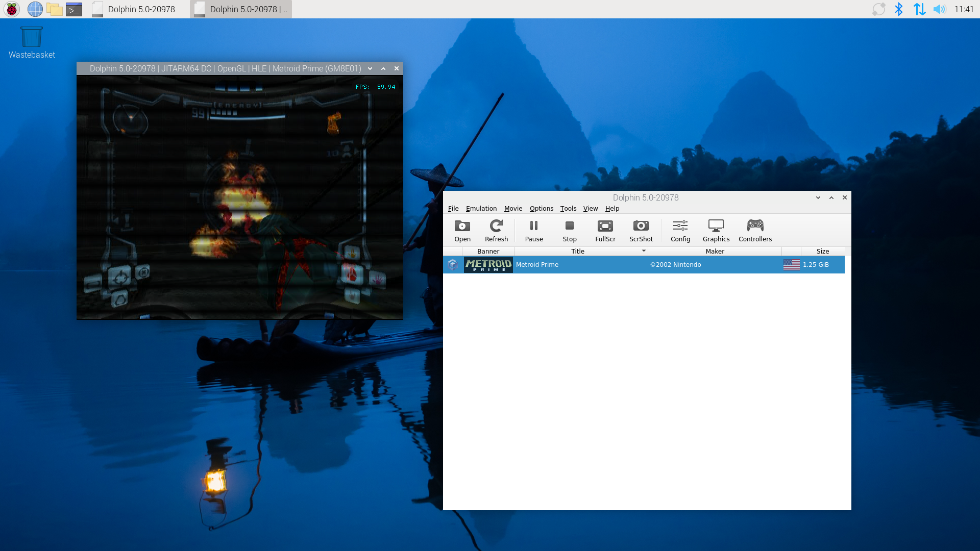
Task: Toggle Bluetooth icon in system tray
Action: (900, 9)
